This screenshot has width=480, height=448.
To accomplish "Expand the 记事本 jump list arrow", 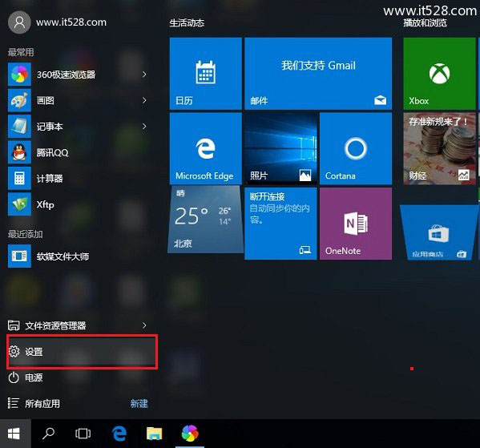I will pos(144,126).
